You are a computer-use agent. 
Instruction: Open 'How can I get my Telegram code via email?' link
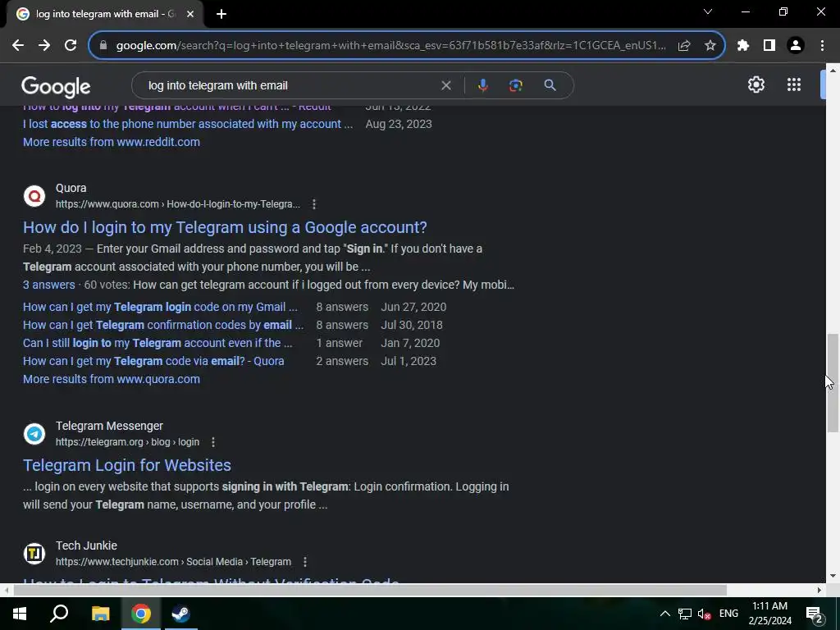pyautogui.click(x=153, y=361)
